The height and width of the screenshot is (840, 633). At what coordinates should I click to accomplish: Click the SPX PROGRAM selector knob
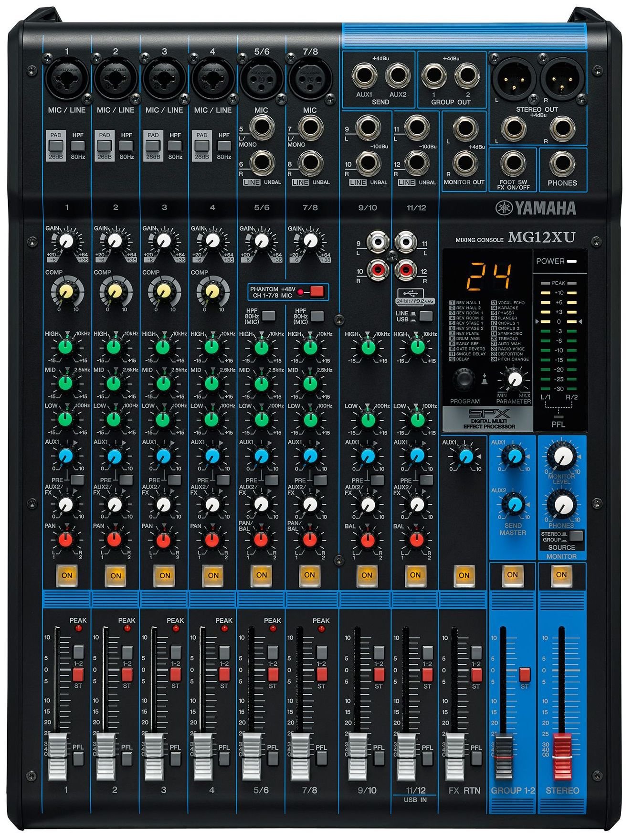pos(464,380)
